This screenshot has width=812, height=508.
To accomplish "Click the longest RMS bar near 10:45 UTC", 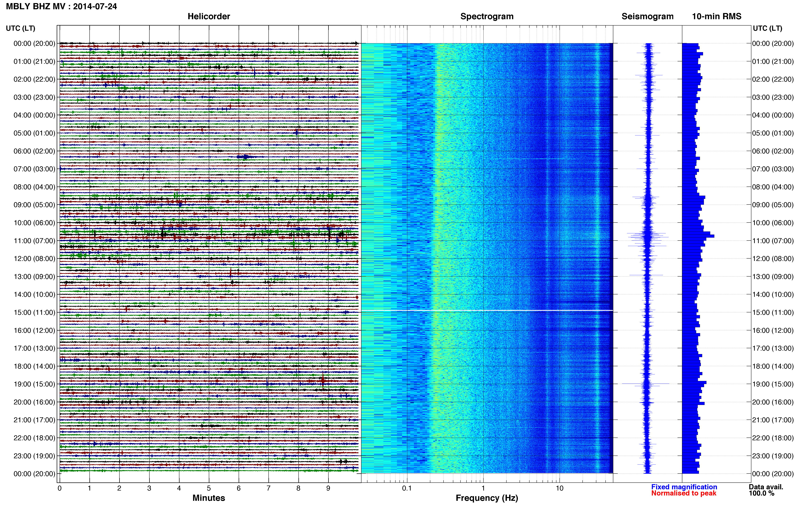I will (x=698, y=236).
